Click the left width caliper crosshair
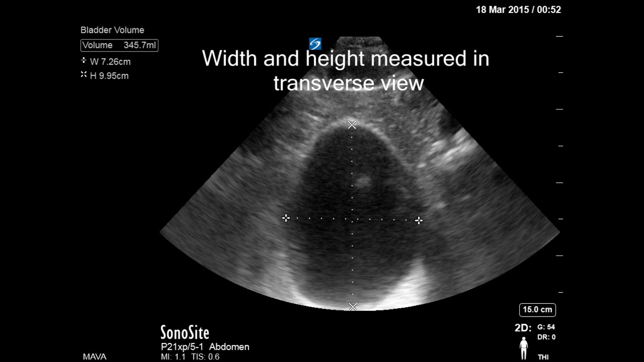 point(286,218)
